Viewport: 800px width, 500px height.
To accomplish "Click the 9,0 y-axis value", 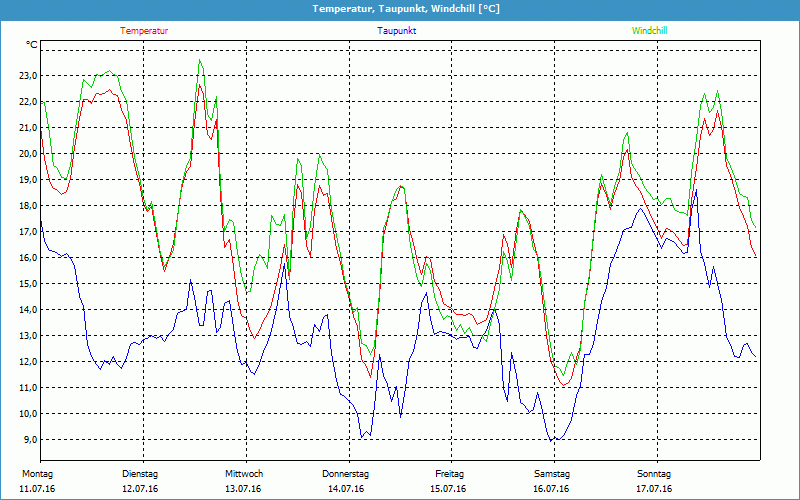I will (x=30, y=440).
